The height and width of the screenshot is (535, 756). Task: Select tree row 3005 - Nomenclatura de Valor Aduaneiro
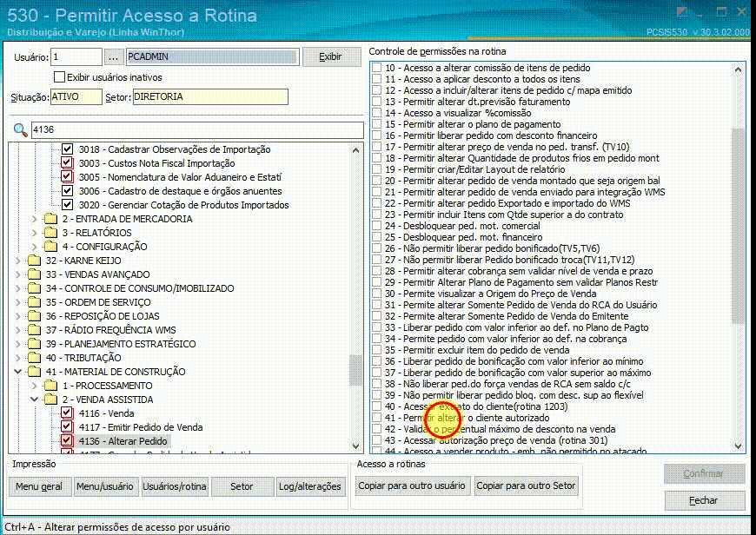[x=181, y=177]
